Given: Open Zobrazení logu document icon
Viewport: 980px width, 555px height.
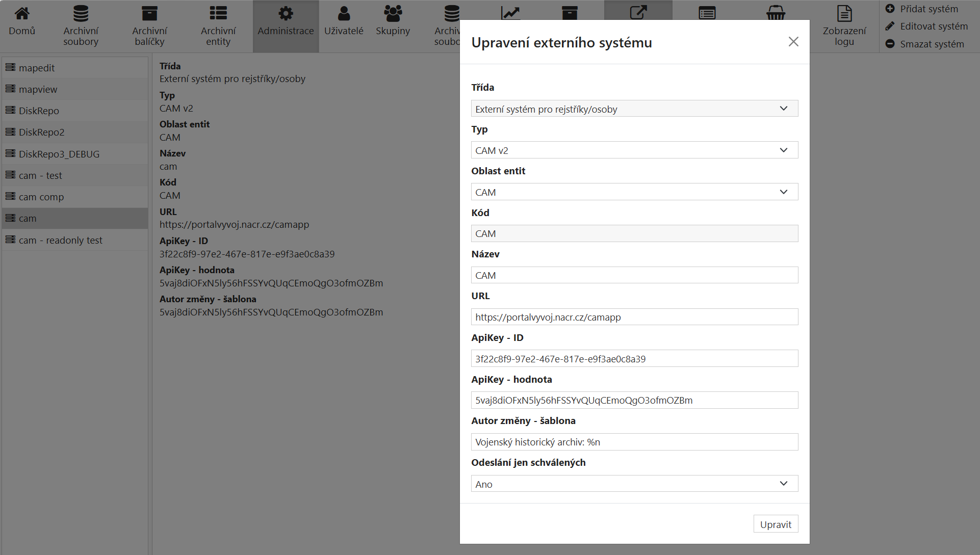Looking at the screenshot, I should 844,13.
